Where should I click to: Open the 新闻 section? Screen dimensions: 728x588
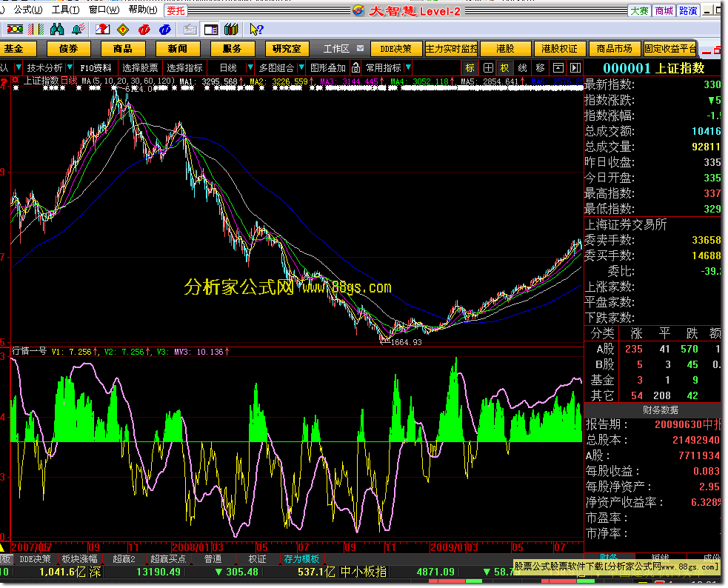(x=177, y=49)
